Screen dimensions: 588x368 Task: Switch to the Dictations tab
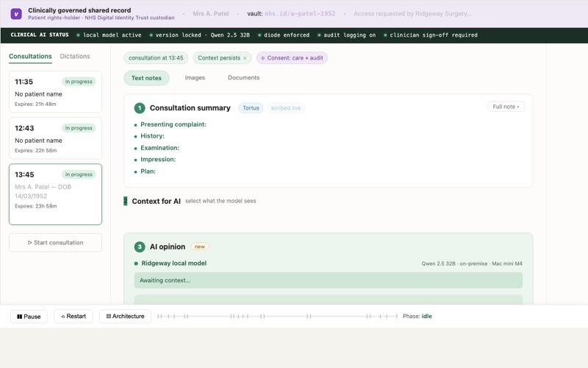click(x=75, y=57)
